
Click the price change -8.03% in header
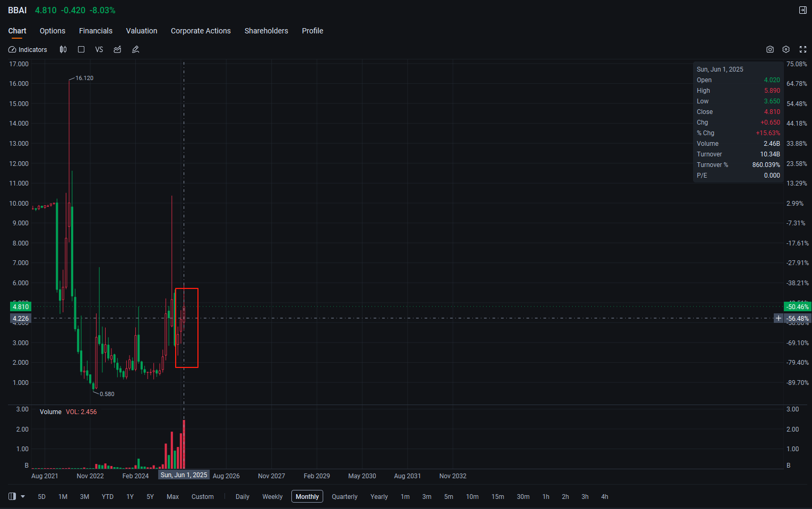[102, 10]
